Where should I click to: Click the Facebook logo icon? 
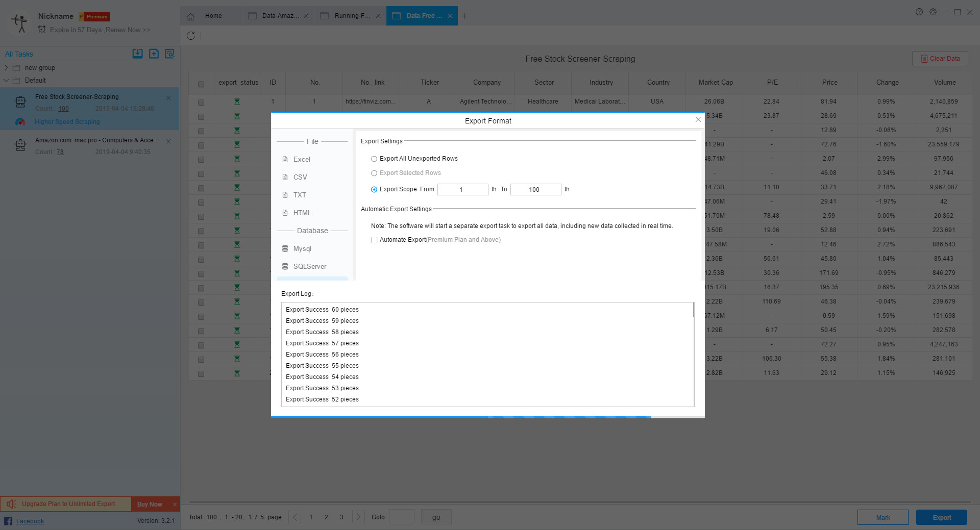point(8,521)
